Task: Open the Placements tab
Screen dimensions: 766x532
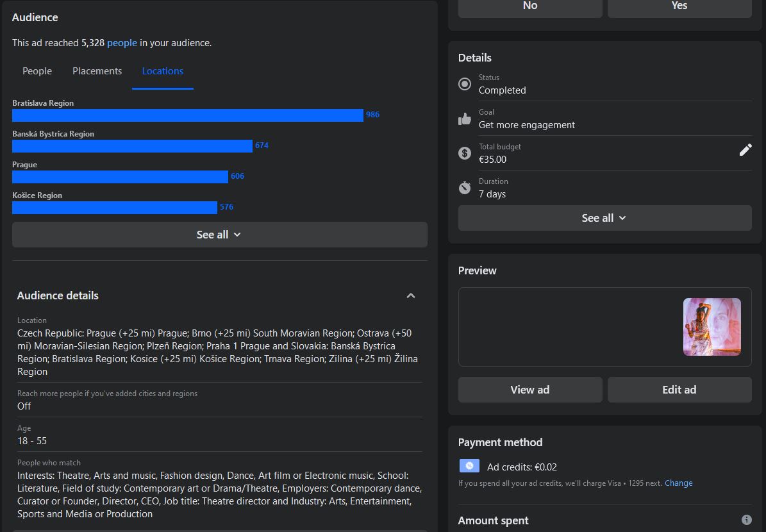Action: pos(97,71)
